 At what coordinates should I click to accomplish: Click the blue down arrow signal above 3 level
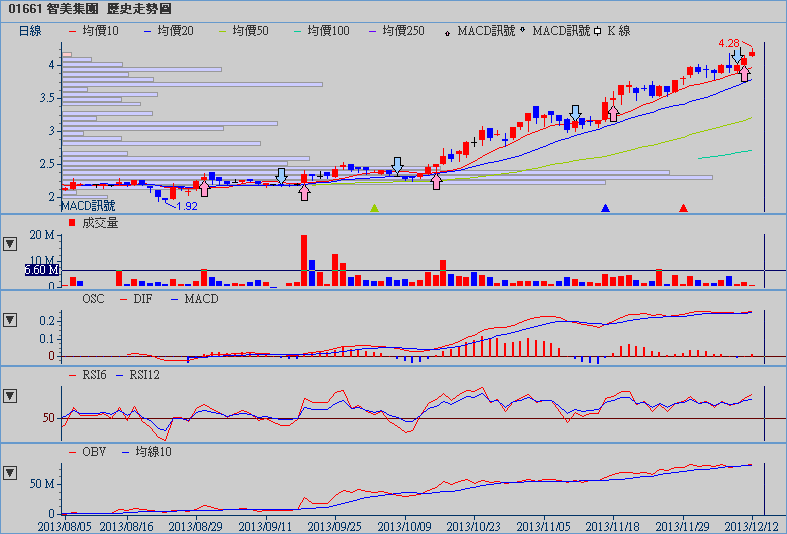(x=575, y=112)
